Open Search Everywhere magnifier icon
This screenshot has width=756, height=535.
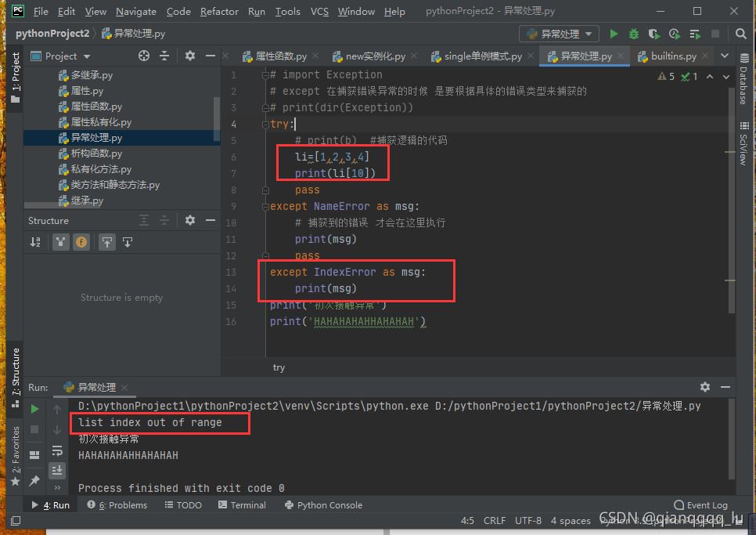741,34
